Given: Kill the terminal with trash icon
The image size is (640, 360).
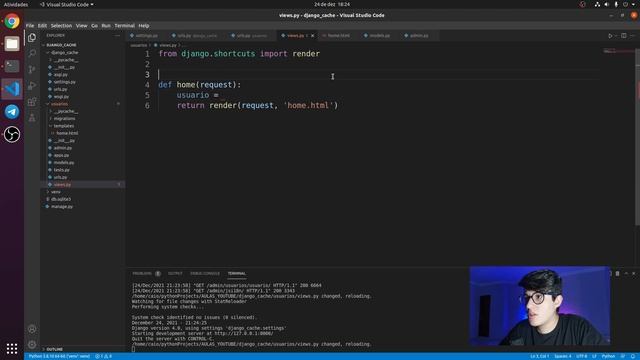Looking at the screenshot, I should (618, 273).
